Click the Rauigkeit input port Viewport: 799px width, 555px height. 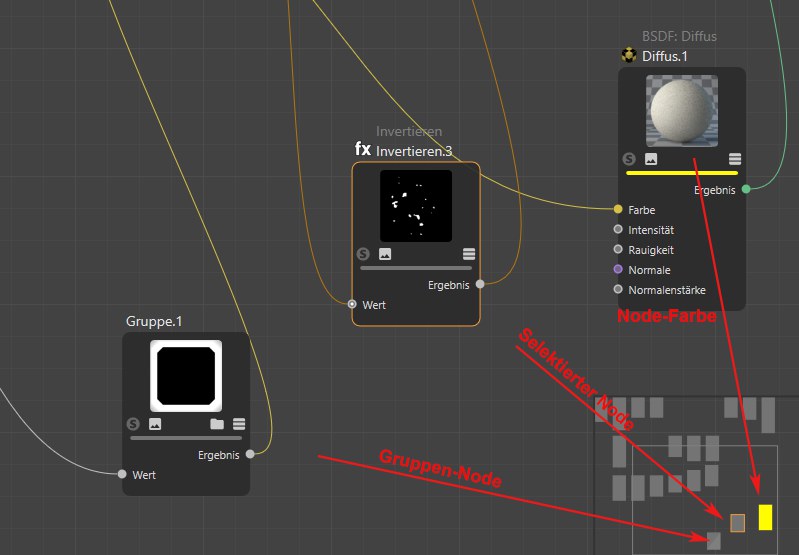pos(618,250)
